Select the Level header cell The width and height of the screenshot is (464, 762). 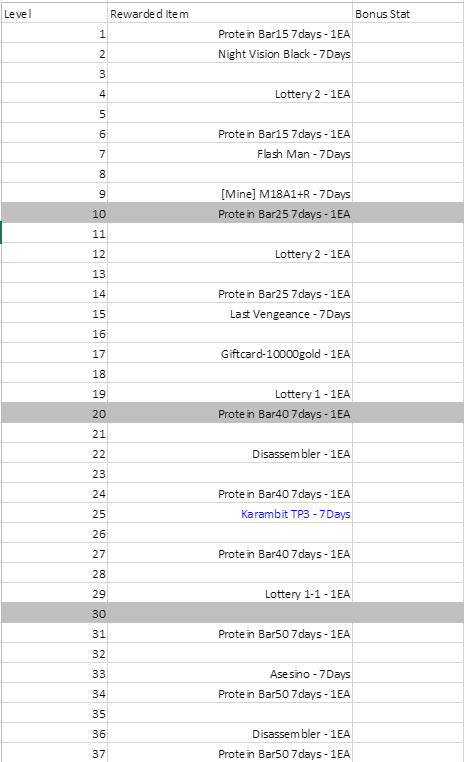[54, 14]
